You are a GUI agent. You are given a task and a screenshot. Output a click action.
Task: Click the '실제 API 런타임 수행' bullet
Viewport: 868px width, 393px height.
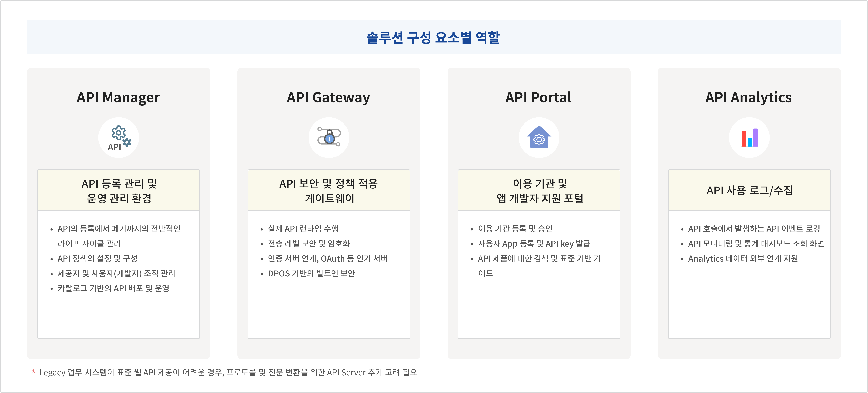(x=303, y=229)
